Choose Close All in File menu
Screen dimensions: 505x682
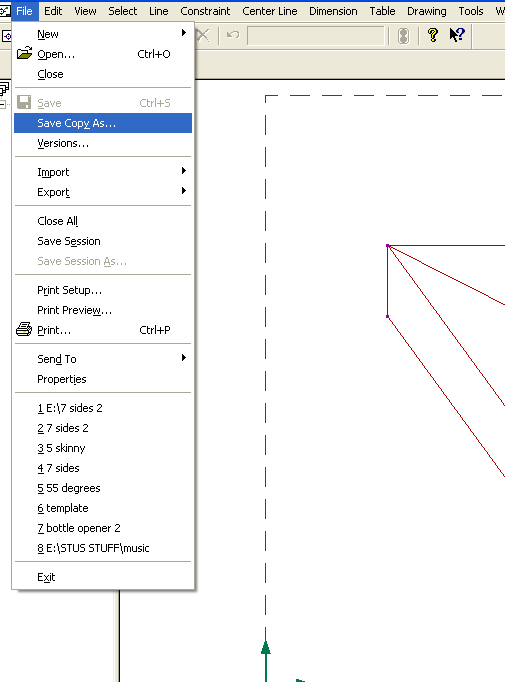click(103, 221)
